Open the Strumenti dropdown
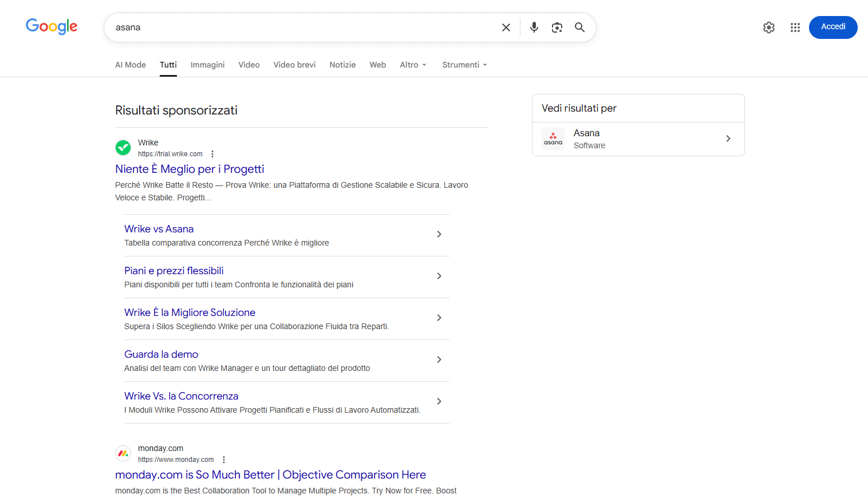Image resolution: width=868 pixels, height=498 pixels. point(465,65)
